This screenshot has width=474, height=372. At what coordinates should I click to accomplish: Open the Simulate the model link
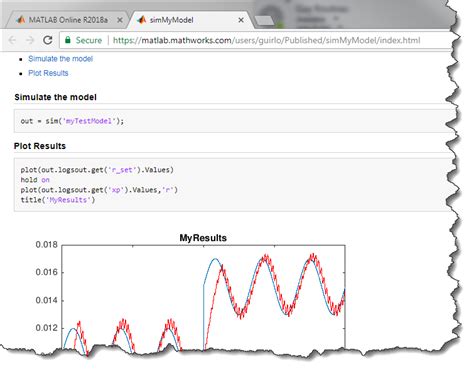pos(60,59)
